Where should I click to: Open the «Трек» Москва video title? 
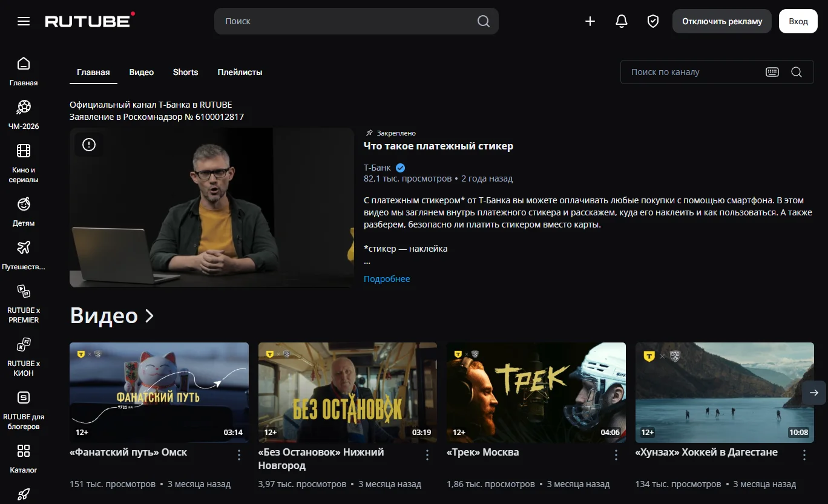(482, 453)
